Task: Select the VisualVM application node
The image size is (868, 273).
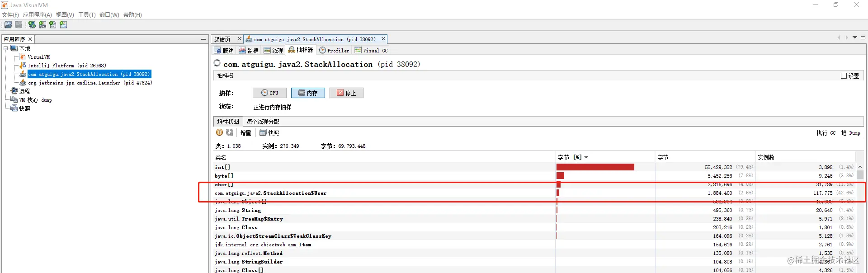Action: point(39,57)
